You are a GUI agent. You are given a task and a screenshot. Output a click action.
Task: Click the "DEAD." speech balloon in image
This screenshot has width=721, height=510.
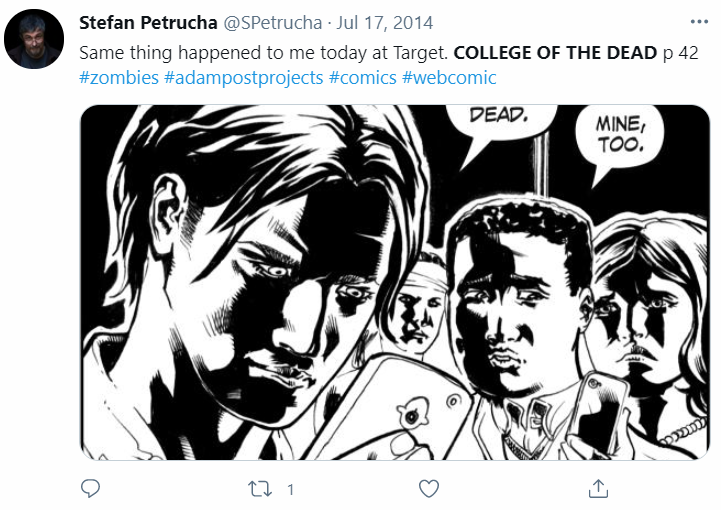[x=499, y=124]
